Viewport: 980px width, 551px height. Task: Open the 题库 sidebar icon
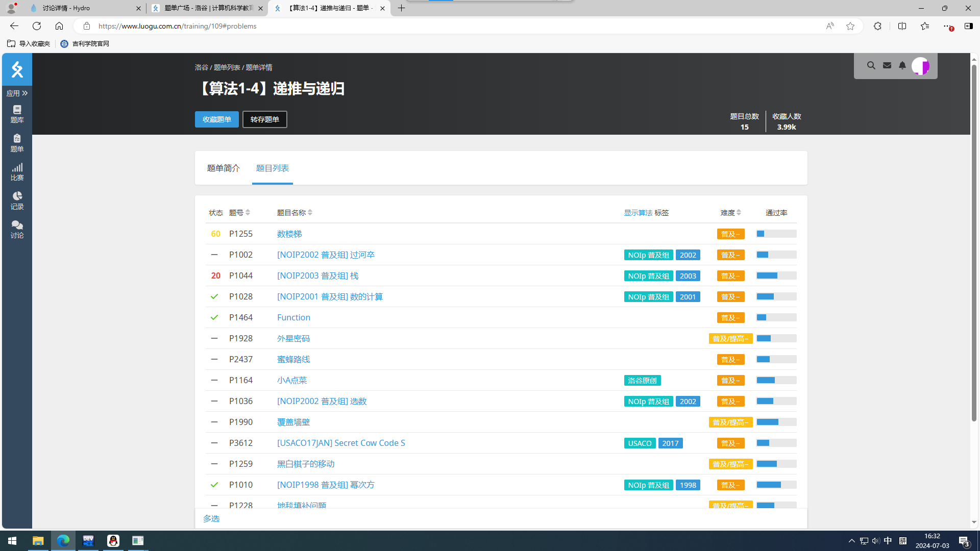(x=17, y=114)
